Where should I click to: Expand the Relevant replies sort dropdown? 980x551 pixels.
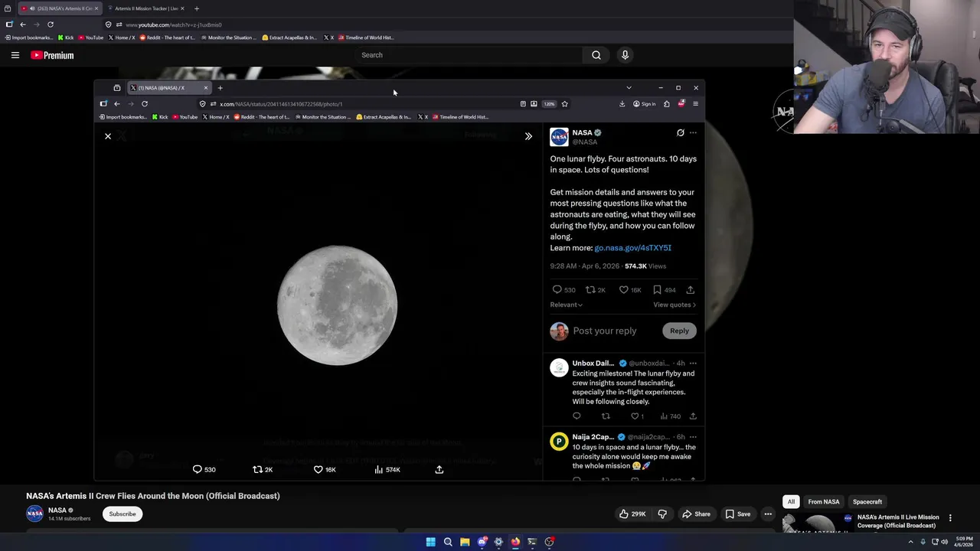[566, 305]
